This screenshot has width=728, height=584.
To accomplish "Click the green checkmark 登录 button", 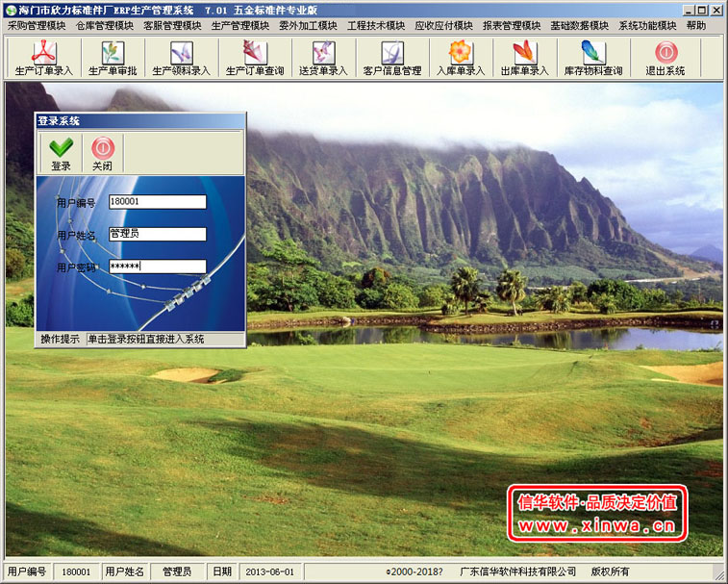I will point(61,153).
